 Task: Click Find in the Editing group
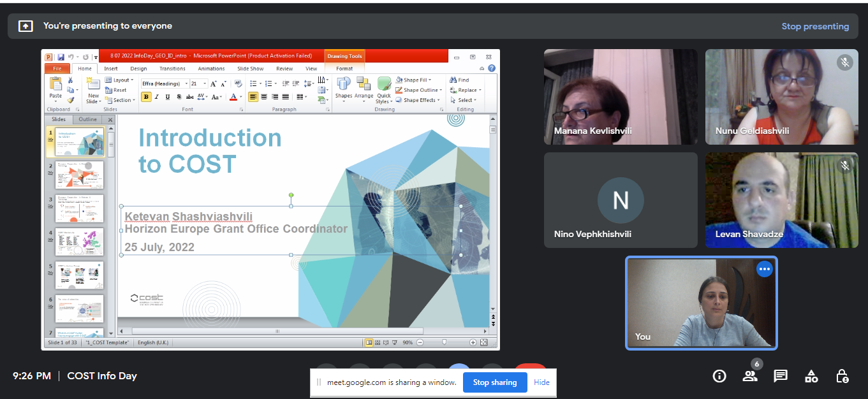tap(459, 80)
